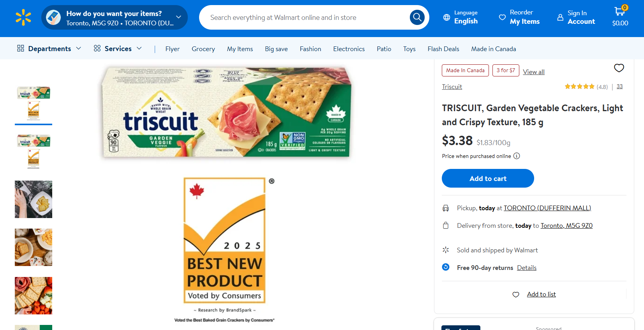Click the star rating for reviews

579,87
